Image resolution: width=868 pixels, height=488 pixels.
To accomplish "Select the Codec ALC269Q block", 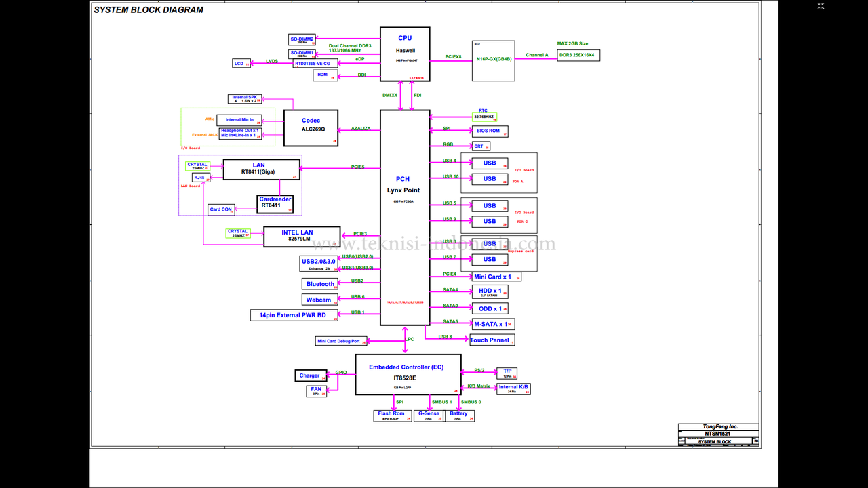I will point(311,128).
